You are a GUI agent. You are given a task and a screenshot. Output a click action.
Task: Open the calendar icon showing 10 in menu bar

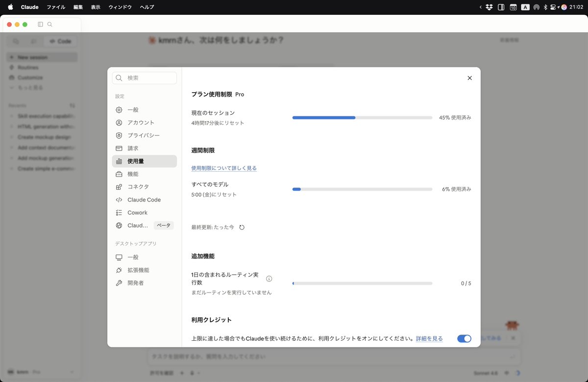click(513, 7)
